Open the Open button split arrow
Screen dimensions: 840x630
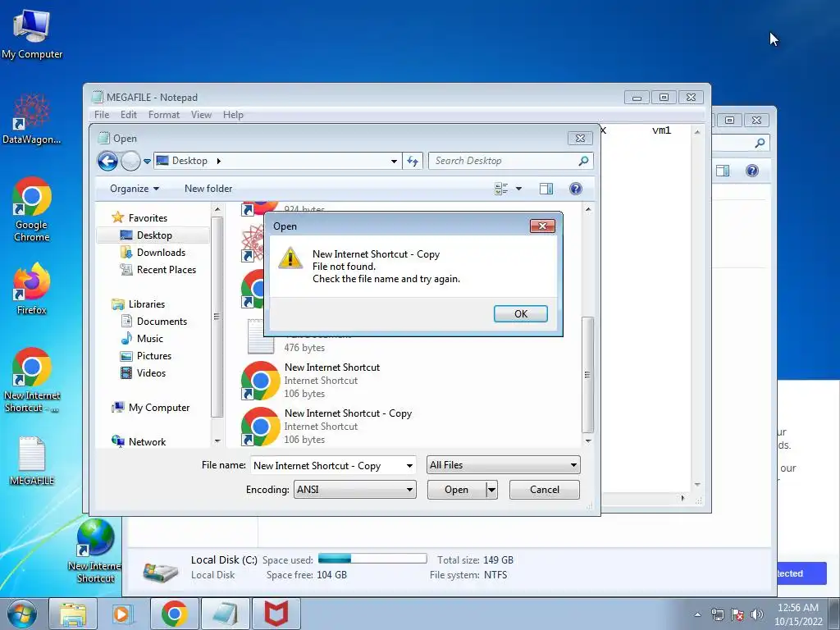pyautogui.click(x=491, y=490)
